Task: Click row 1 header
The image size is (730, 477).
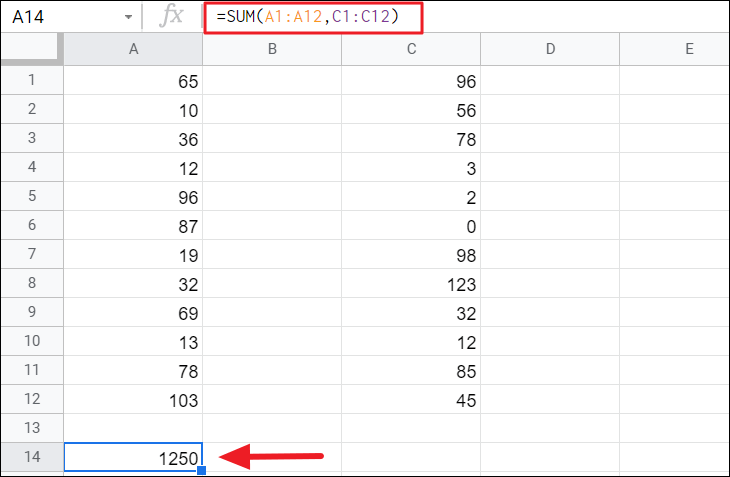Action: coord(31,82)
